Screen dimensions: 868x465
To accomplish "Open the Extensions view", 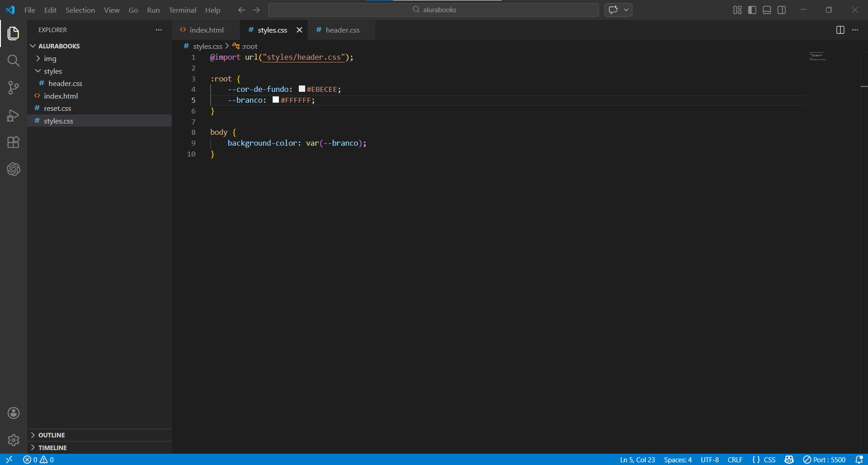I will coord(14,142).
